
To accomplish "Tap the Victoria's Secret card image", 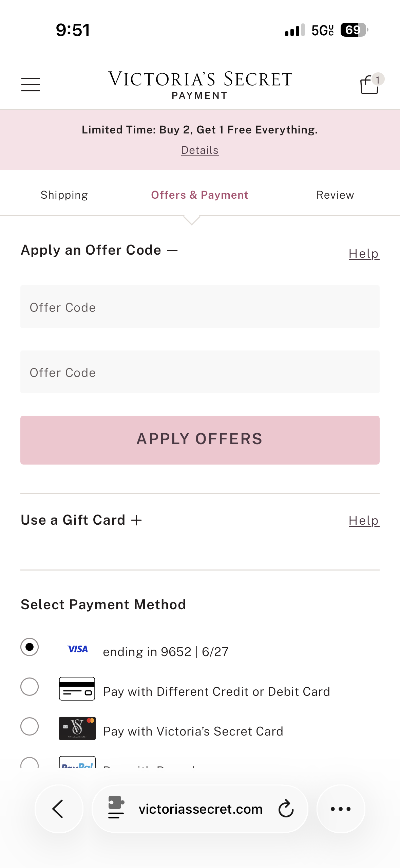I will pos(77,728).
